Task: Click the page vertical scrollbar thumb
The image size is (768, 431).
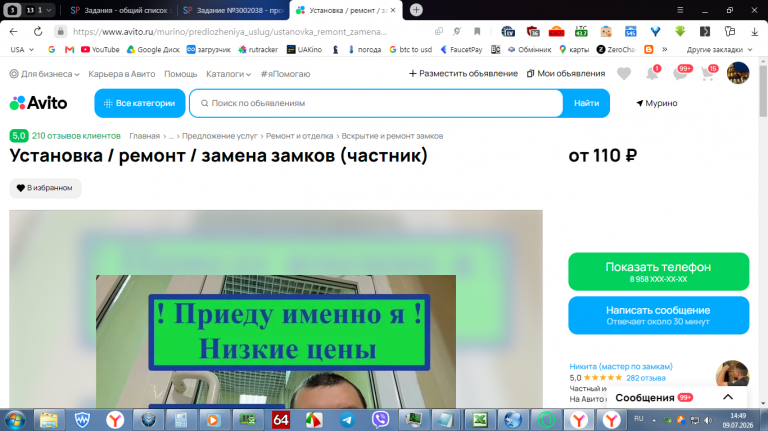Action: point(763,91)
